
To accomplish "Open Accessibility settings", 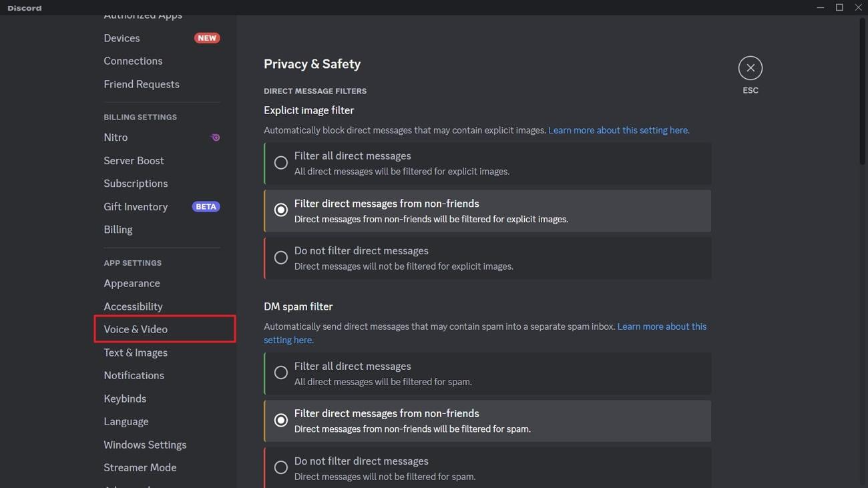I will coord(133,306).
